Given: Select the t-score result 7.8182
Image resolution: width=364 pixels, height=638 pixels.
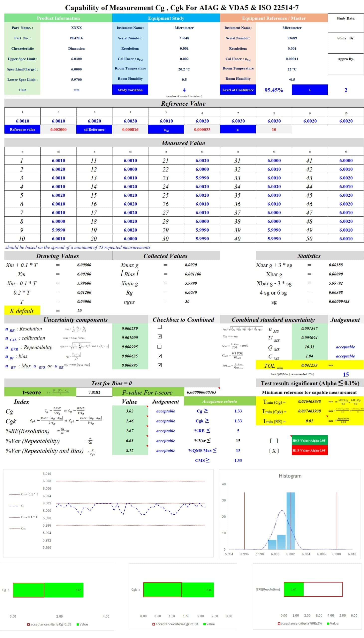Looking at the screenshot, I should click(x=94, y=392).
